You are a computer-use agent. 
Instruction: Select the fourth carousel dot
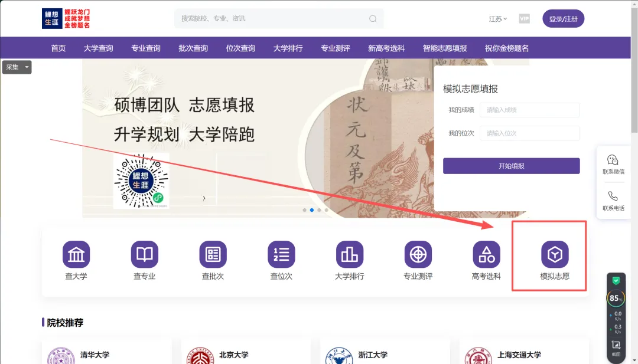pos(326,210)
